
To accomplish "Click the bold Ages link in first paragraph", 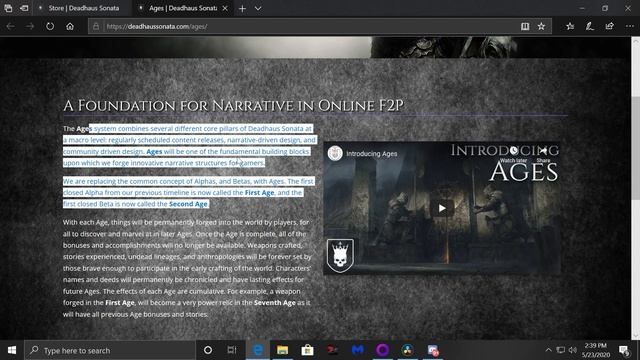I will 154,151.
